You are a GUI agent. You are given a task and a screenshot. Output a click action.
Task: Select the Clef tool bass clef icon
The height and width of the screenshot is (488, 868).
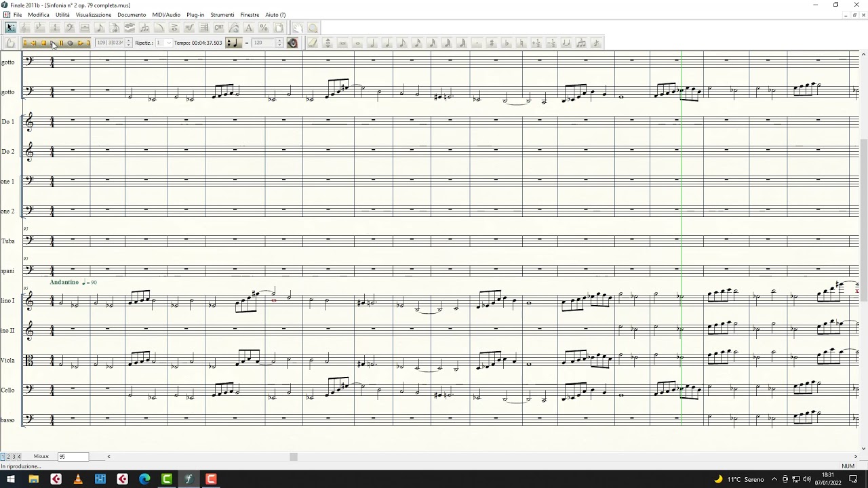(69, 28)
